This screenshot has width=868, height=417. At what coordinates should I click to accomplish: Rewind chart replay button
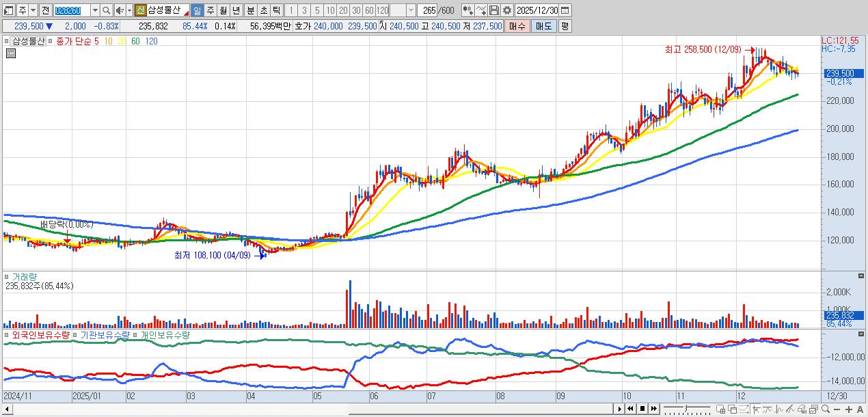[630, 409]
